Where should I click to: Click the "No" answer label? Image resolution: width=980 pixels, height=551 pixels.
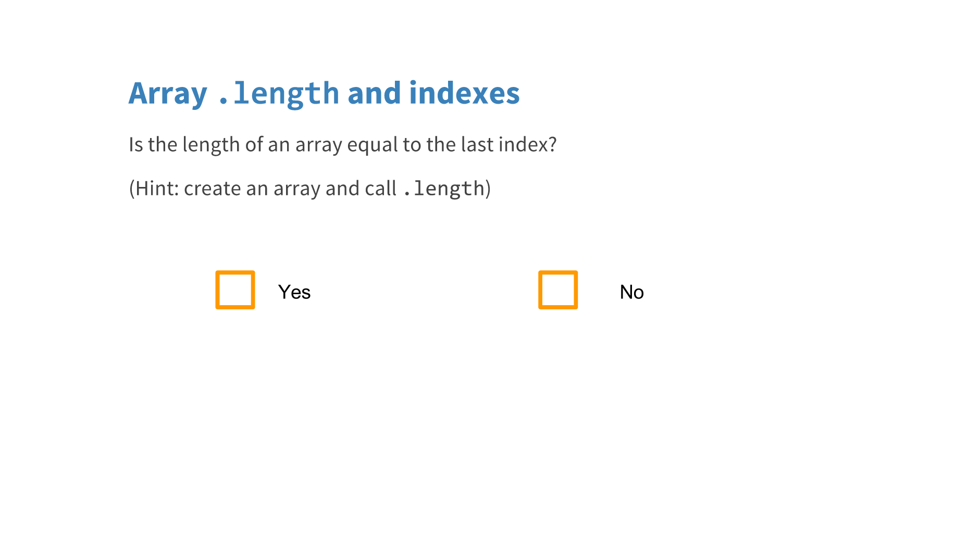click(x=631, y=292)
